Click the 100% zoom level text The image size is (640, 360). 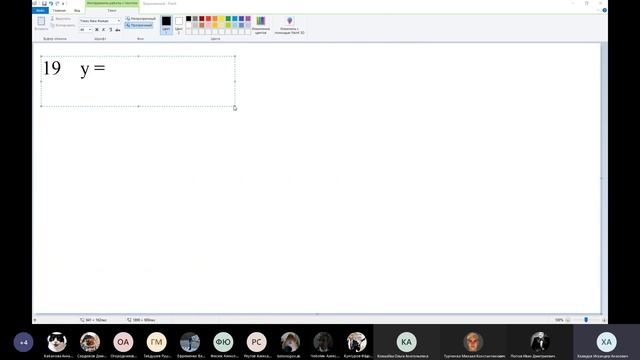coord(559,320)
